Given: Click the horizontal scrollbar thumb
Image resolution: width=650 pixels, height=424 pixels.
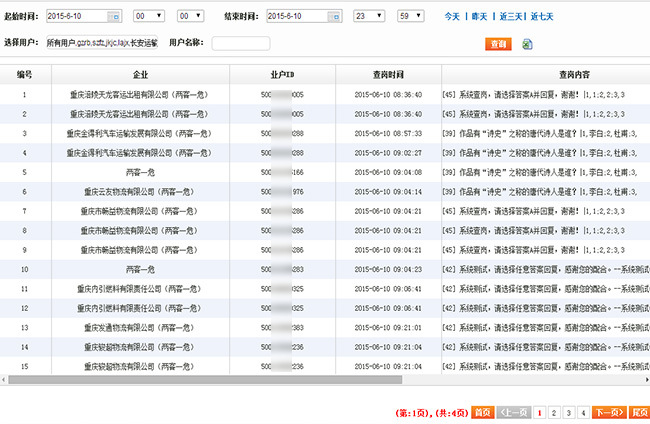Looking at the screenshot, I should (x=205, y=380).
